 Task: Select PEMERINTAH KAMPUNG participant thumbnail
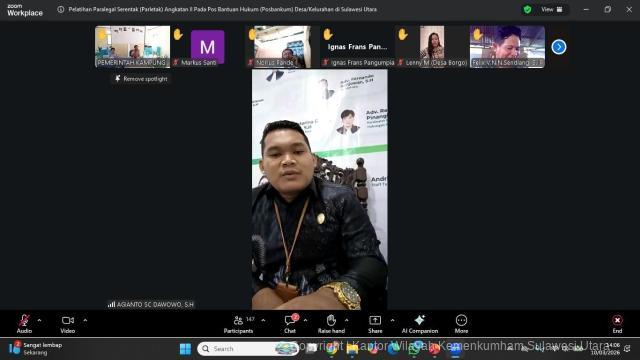coord(133,47)
